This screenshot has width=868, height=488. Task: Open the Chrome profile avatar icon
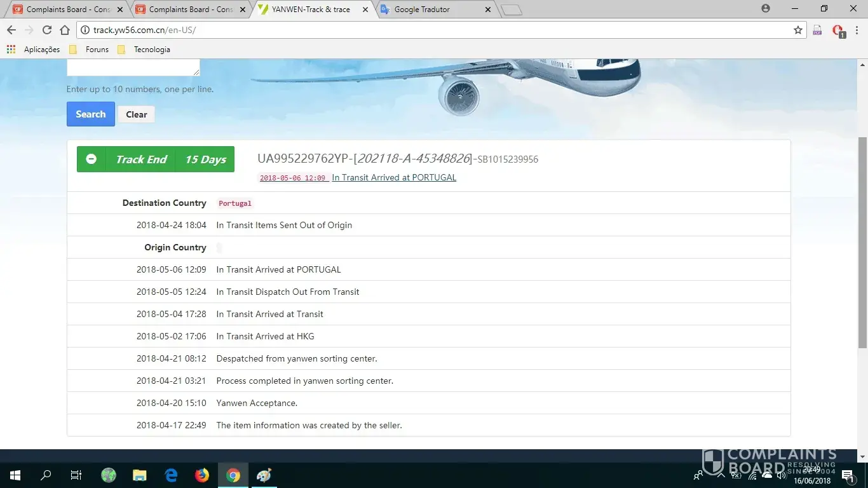pos(766,8)
